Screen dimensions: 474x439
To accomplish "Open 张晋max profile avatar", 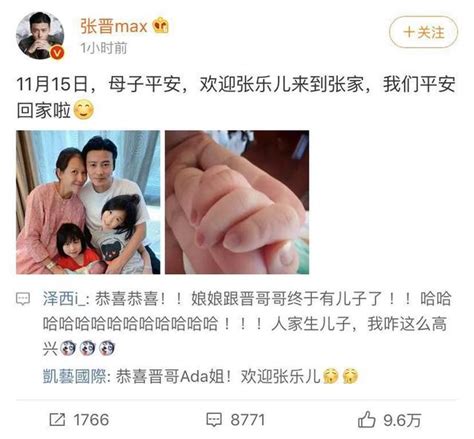I will (40, 36).
